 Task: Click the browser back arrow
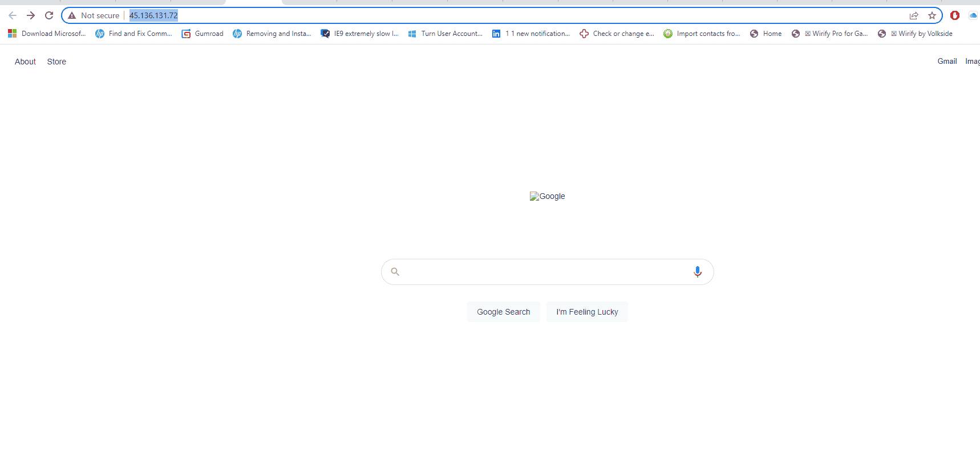pyautogui.click(x=13, y=15)
